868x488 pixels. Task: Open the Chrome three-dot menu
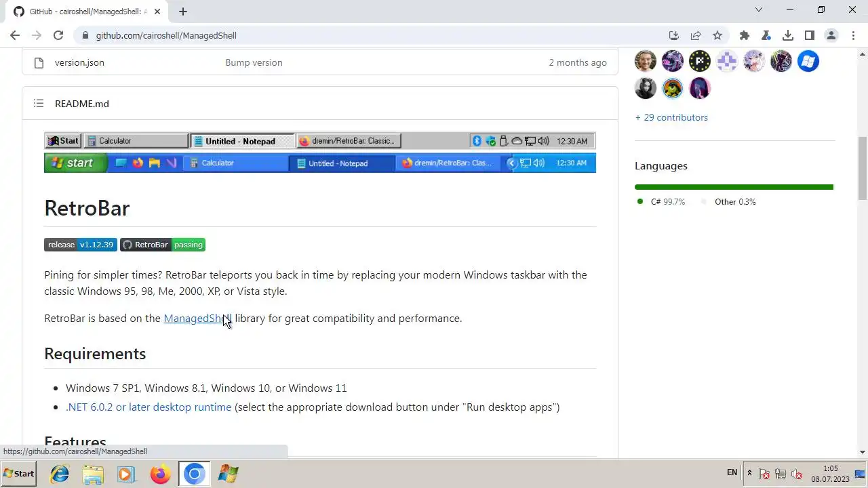(853, 35)
